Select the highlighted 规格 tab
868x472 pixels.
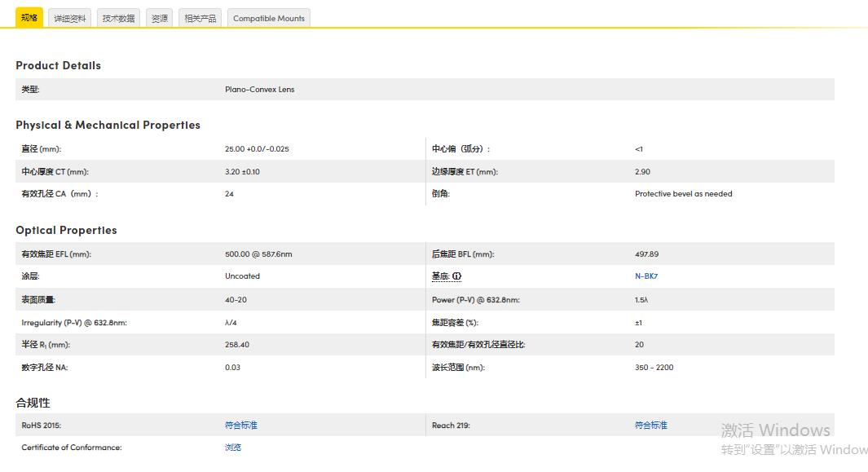(x=29, y=17)
